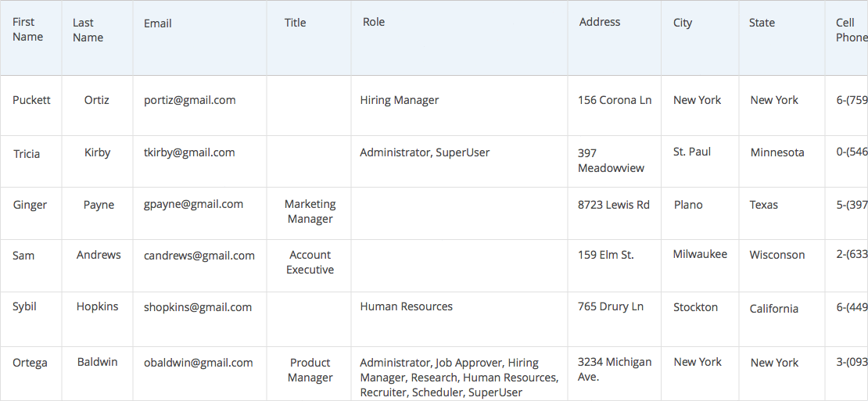Click candrews@gmail.com email address
This screenshot has height=401, width=868.
pos(199,256)
